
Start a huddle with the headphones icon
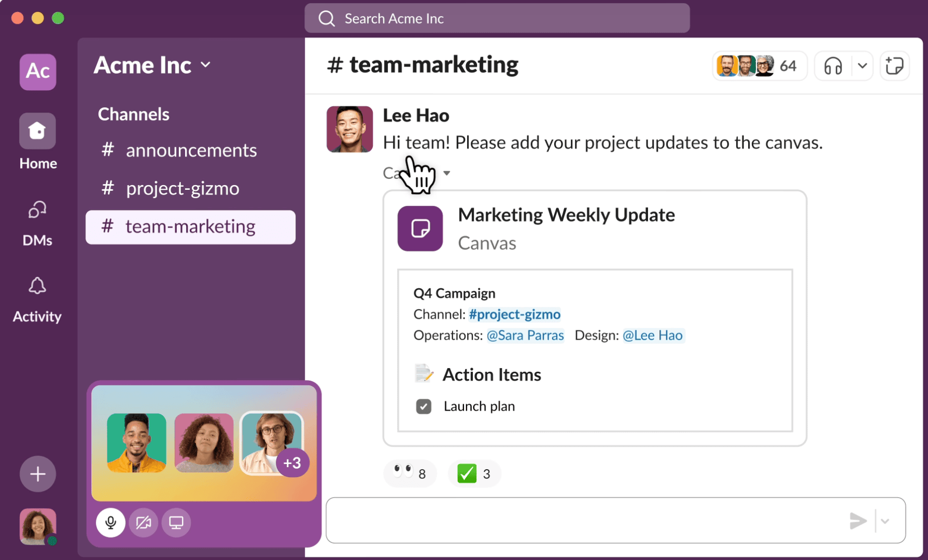pos(832,66)
